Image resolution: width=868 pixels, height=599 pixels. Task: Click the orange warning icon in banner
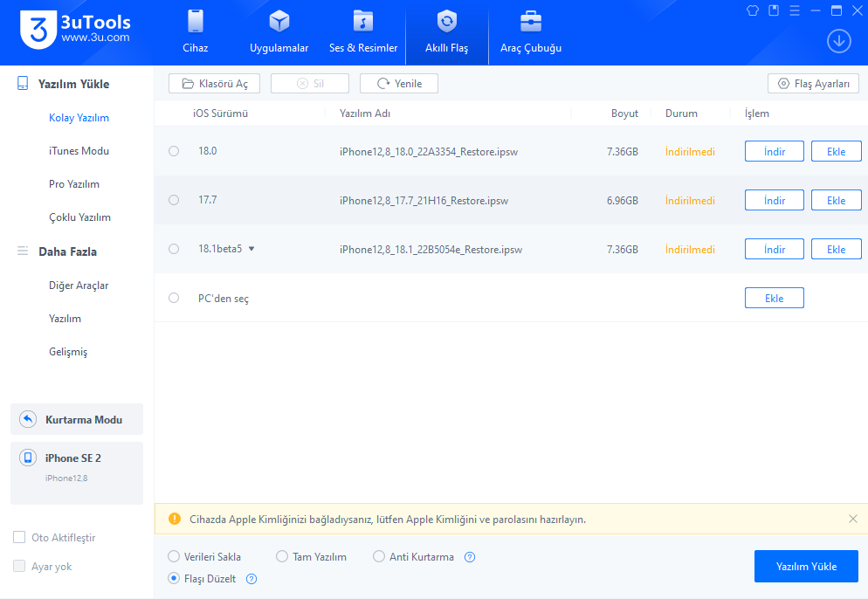[175, 519]
